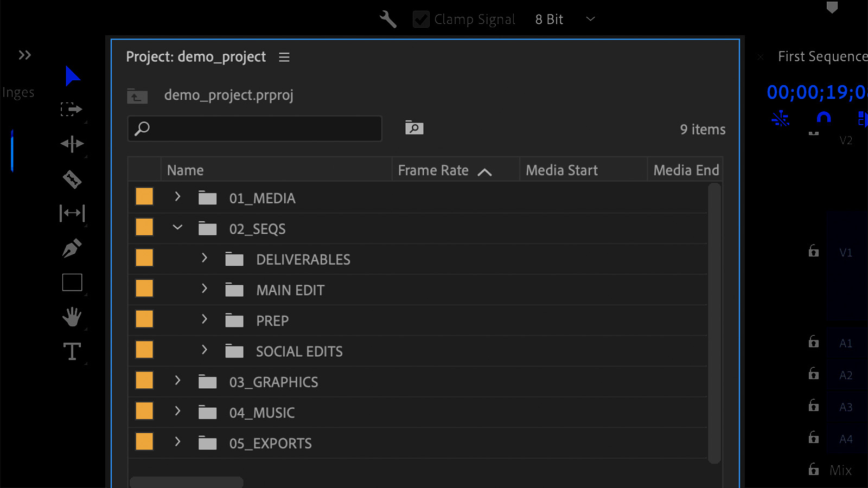The height and width of the screenshot is (488, 868).
Task: Expand the PREP bin
Action: point(205,319)
